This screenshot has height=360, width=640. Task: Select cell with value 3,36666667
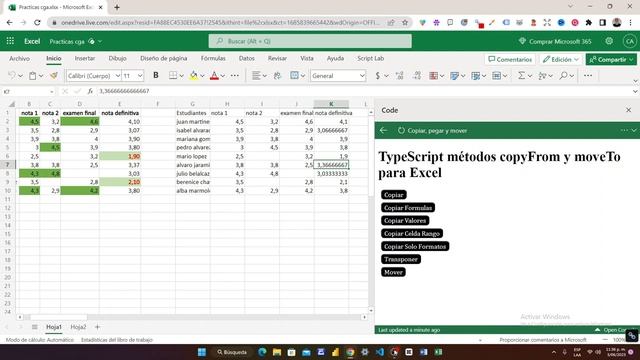point(331,165)
